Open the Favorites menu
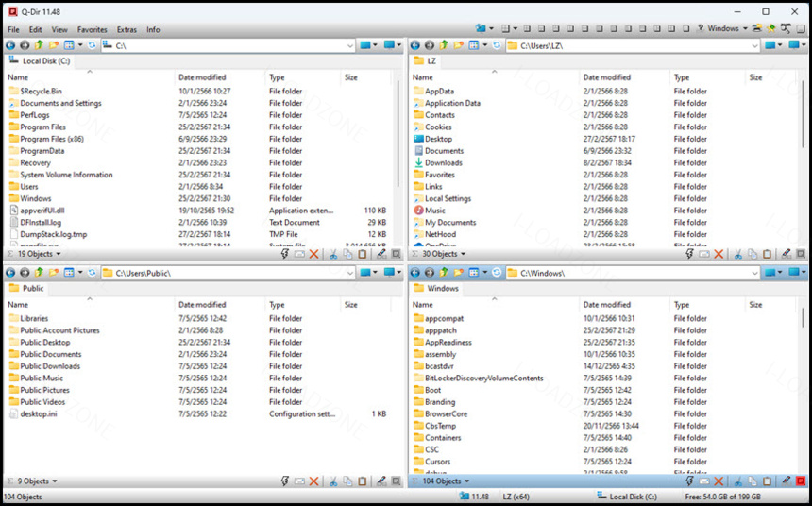Viewport: 812px width, 506px height. coord(93,29)
